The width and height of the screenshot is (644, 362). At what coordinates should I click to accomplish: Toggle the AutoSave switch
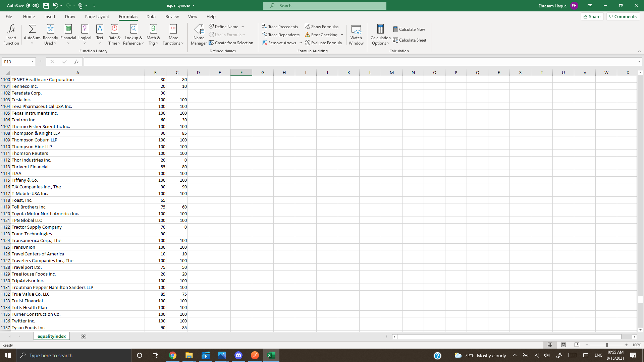(x=32, y=5)
